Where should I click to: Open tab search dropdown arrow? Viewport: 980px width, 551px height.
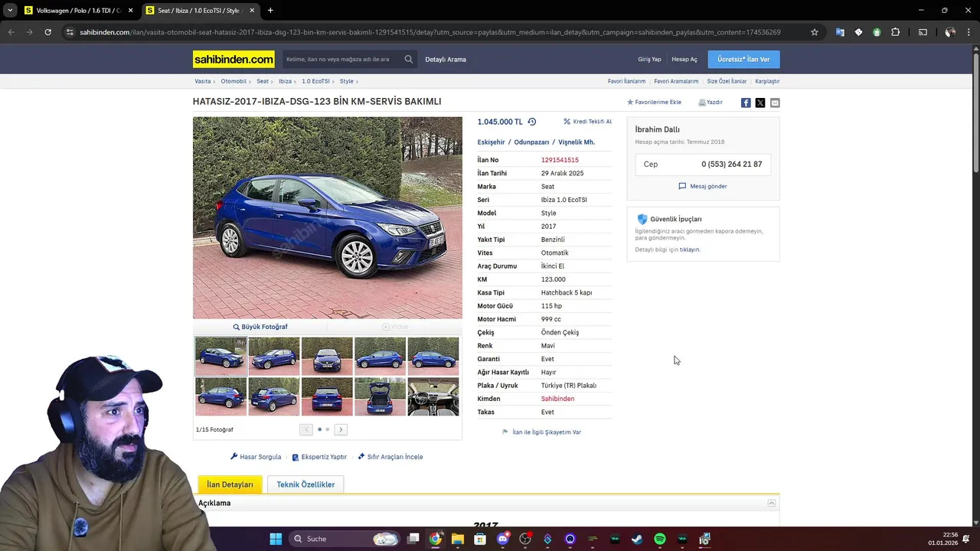click(x=10, y=11)
